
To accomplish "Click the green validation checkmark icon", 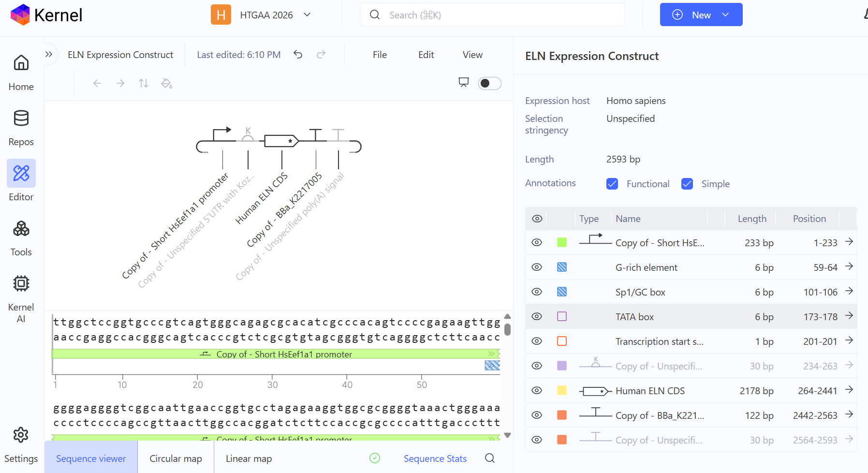I will tap(375, 458).
